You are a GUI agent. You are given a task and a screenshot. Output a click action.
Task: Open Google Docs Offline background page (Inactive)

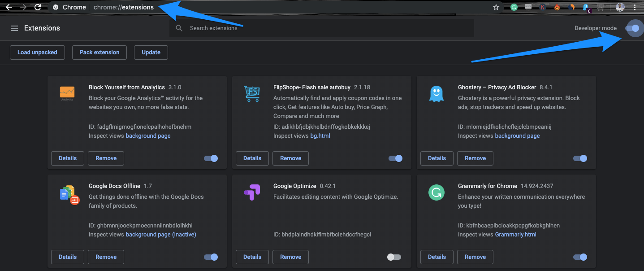pos(161,235)
